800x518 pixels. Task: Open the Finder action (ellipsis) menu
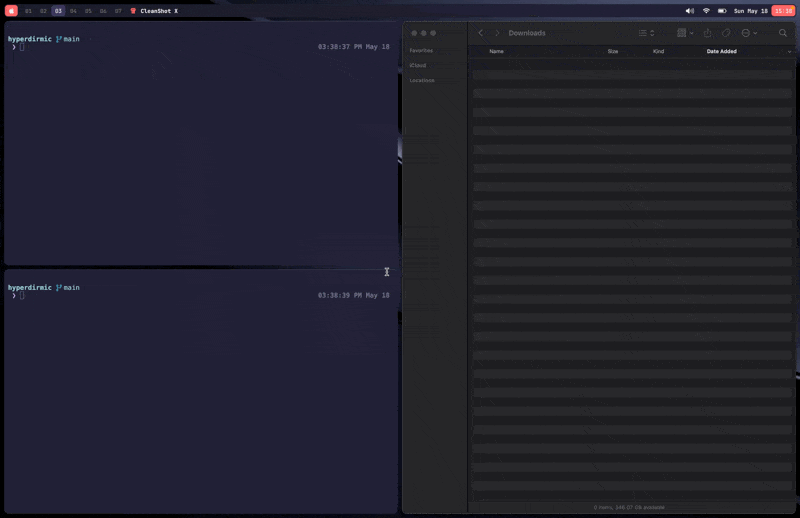[749, 33]
